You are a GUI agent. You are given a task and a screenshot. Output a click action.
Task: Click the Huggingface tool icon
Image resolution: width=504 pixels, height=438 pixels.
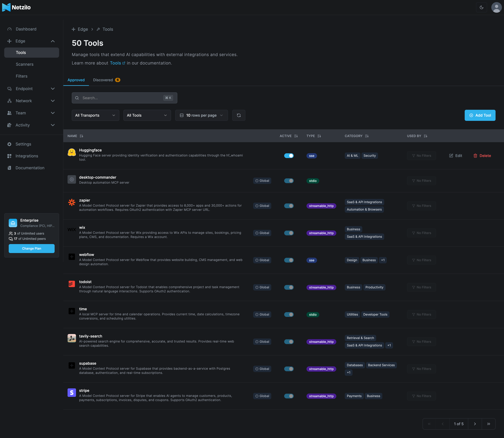point(72,152)
